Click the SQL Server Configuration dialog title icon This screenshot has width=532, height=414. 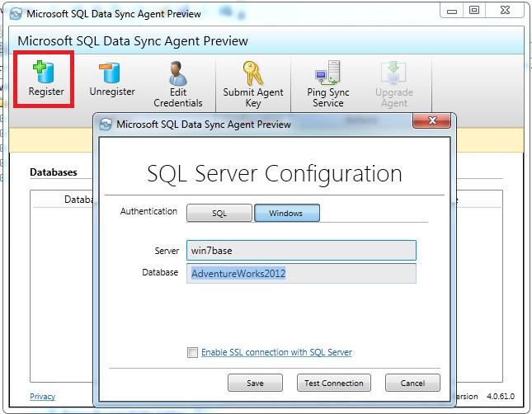106,125
